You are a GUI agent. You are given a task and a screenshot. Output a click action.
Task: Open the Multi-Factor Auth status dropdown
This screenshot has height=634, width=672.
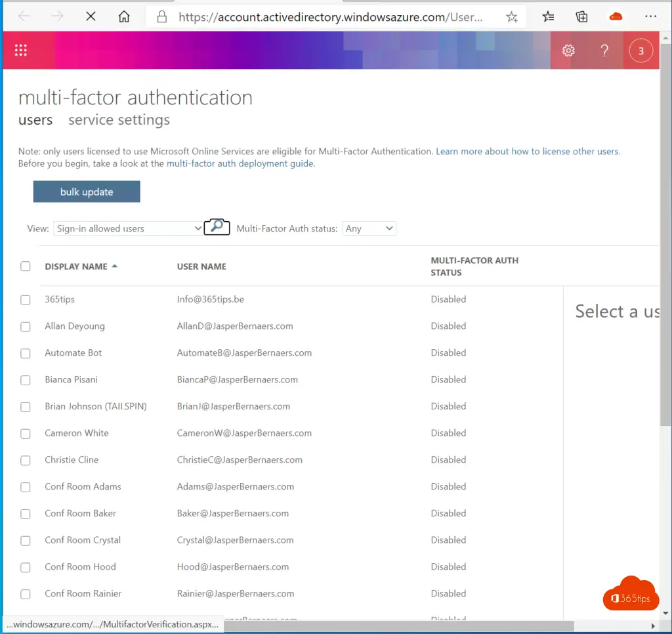click(369, 228)
